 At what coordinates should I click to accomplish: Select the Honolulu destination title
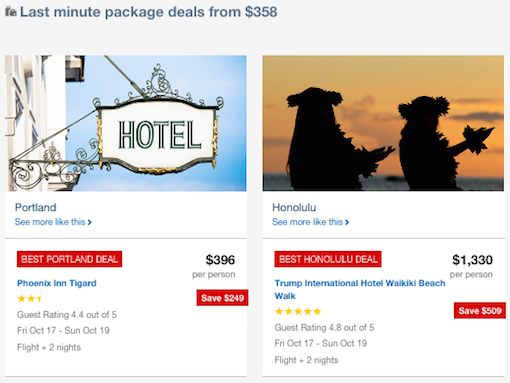(x=294, y=207)
